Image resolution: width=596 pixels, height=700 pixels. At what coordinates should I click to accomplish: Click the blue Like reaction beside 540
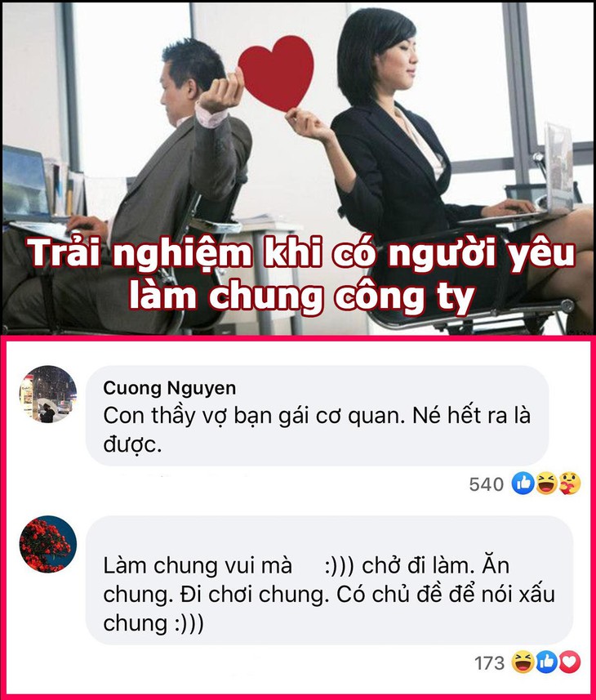click(x=523, y=483)
